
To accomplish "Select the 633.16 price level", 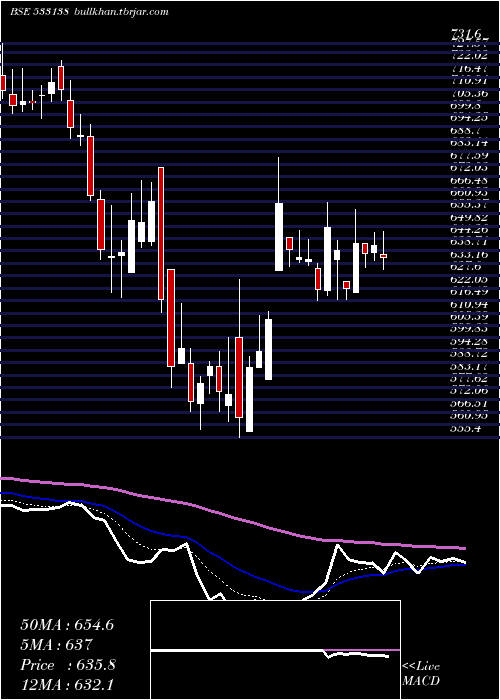I will (469, 254).
